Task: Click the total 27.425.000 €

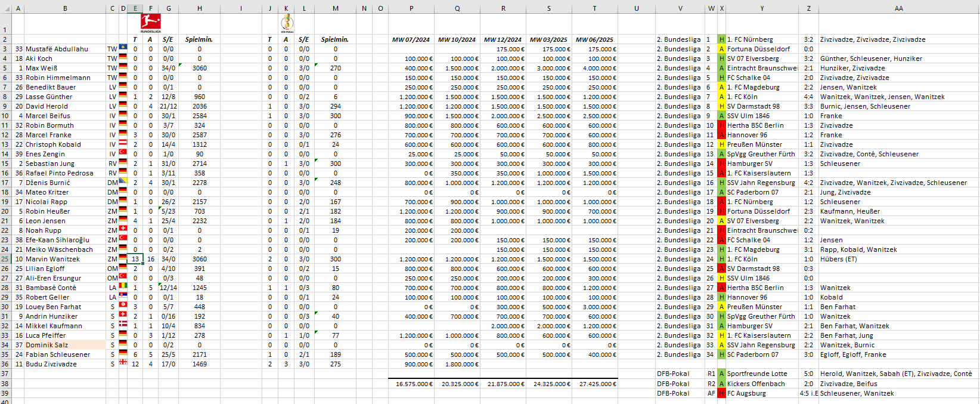Action: coord(597,384)
